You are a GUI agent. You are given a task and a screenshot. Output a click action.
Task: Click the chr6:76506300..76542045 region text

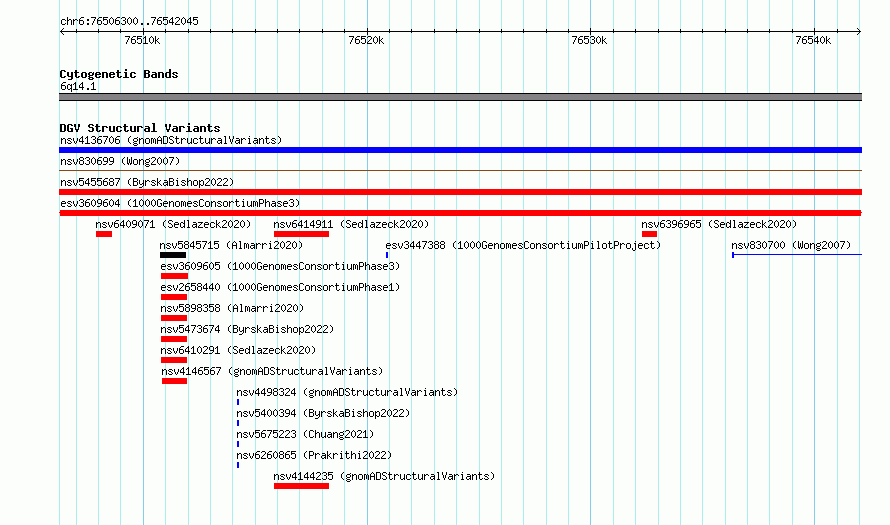(129, 21)
